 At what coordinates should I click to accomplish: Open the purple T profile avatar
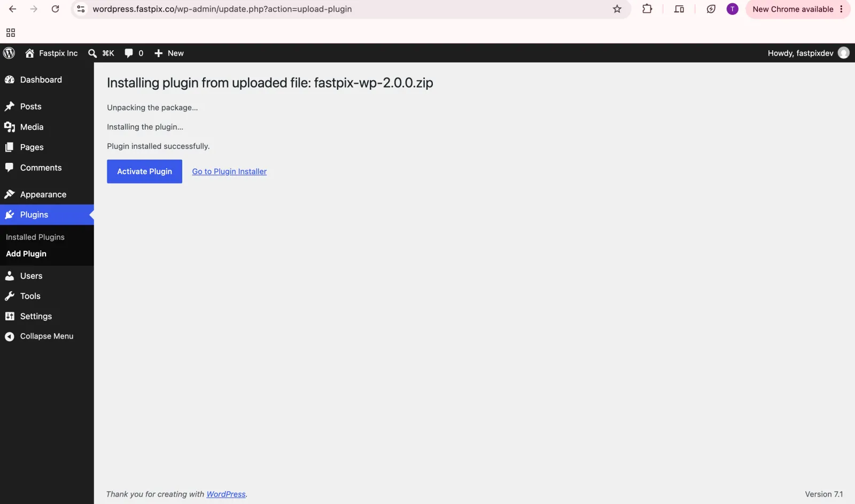point(733,9)
